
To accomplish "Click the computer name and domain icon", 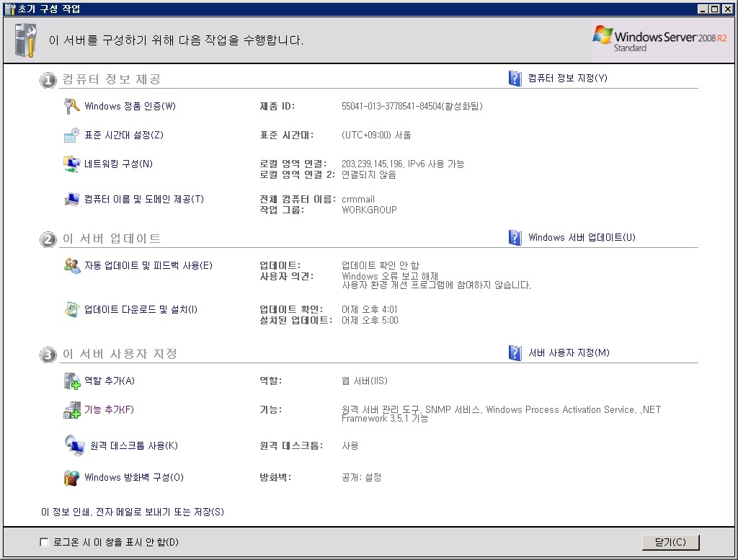I will coord(71,200).
